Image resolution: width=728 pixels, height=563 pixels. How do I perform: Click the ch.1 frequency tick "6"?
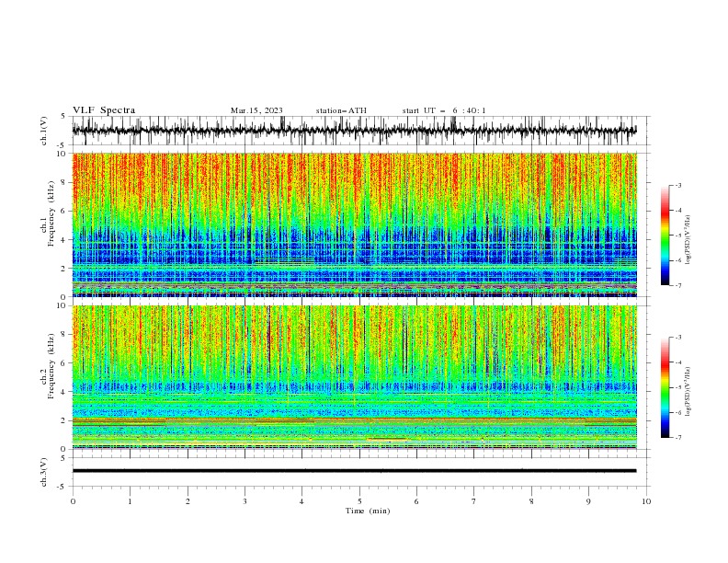64,211
